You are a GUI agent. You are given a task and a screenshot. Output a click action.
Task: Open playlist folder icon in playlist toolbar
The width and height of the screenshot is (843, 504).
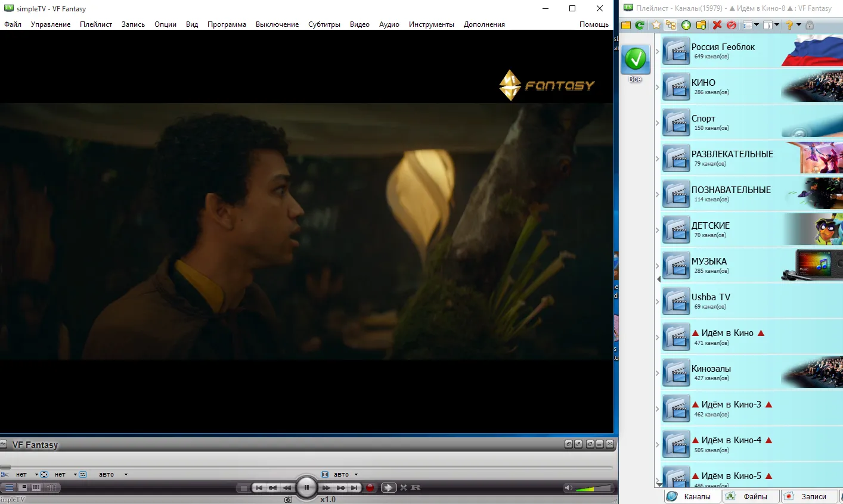click(x=626, y=25)
